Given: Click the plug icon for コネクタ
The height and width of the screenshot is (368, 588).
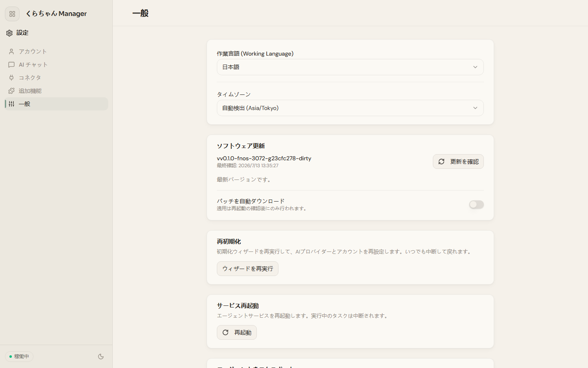Looking at the screenshot, I should [11, 78].
